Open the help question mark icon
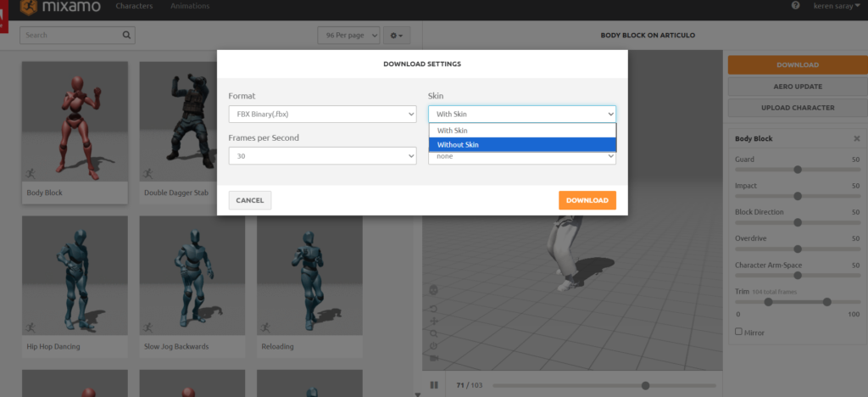Image resolution: width=868 pixels, height=397 pixels. tap(795, 6)
